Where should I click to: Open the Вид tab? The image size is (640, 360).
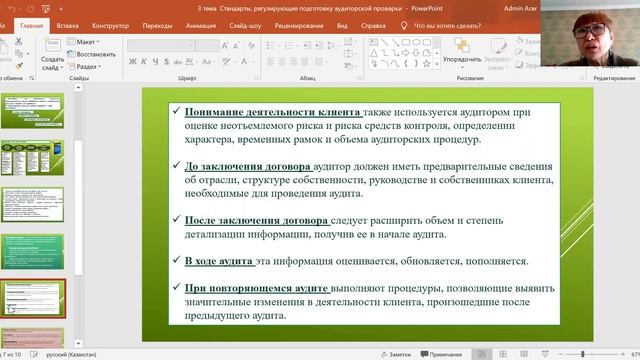[x=342, y=26]
